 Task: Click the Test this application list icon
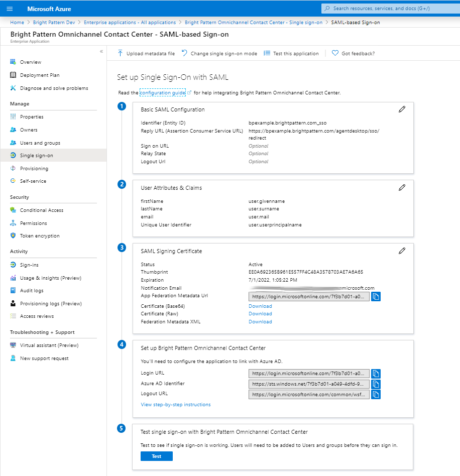pos(267,53)
